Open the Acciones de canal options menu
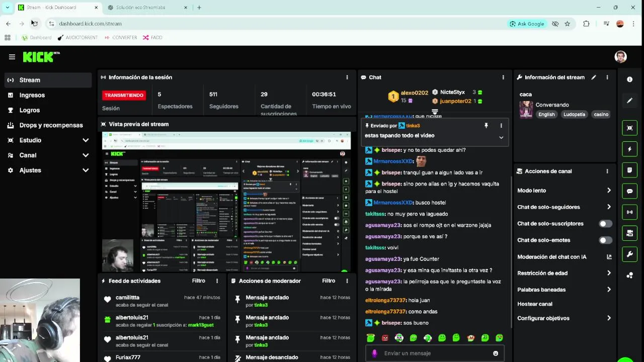Image resolution: width=644 pixels, height=362 pixels. 607,171
